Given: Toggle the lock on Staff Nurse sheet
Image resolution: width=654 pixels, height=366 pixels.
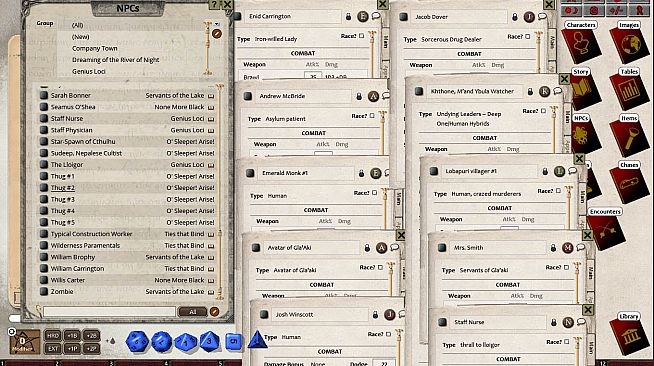Looking at the screenshot, I should [x=553, y=322].
